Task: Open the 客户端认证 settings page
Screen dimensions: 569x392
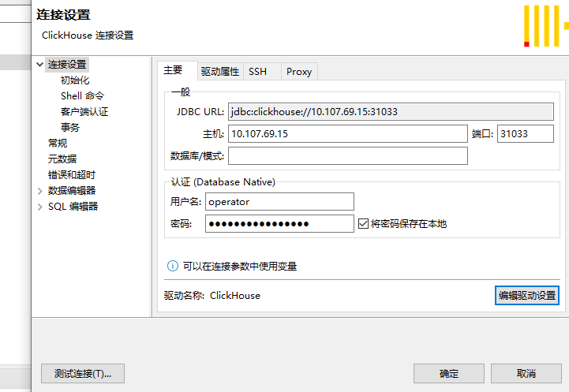Action: [x=84, y=112]
